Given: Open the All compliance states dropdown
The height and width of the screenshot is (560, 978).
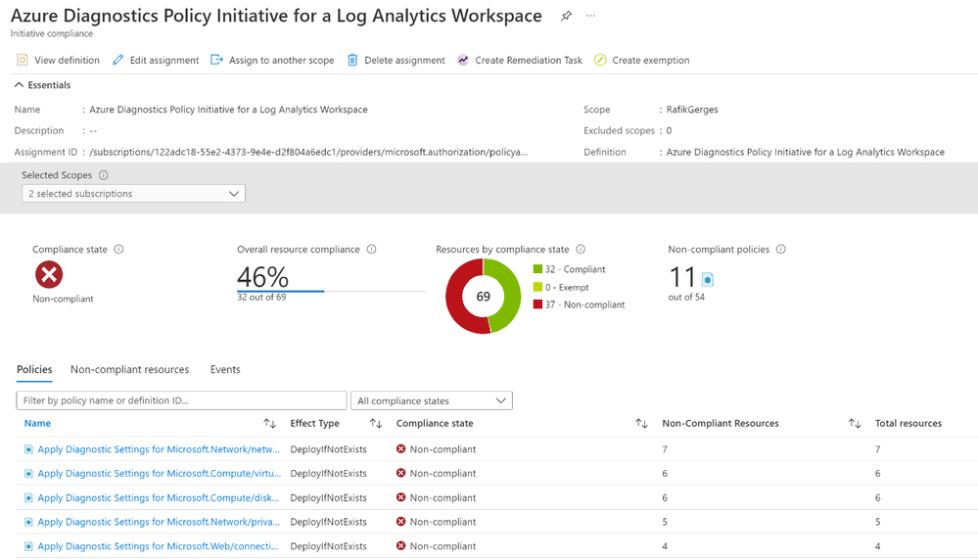Looking at the screenshot, I should [x=432, y=400].
